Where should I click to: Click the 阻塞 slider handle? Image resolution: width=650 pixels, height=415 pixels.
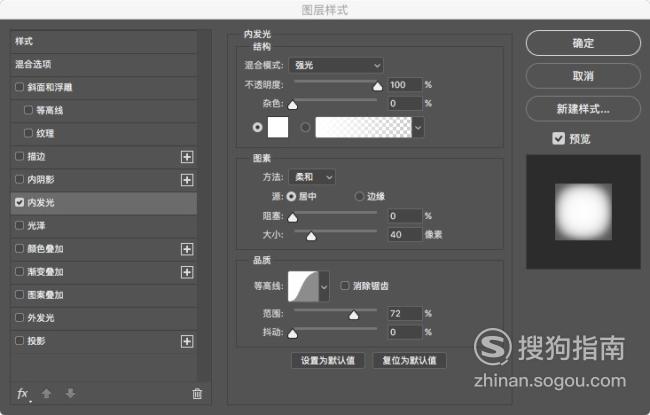pyautogui.click(x=293, y=217)
